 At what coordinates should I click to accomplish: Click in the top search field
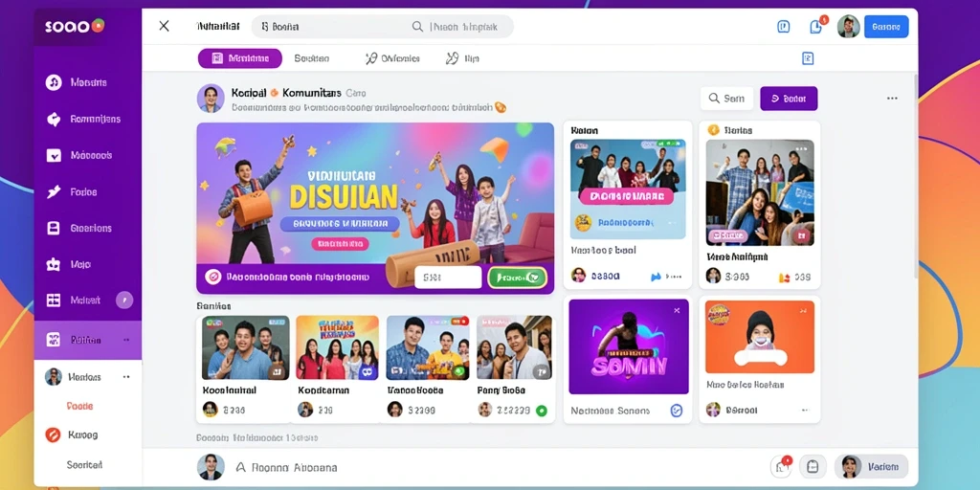[x=383, y=27]
